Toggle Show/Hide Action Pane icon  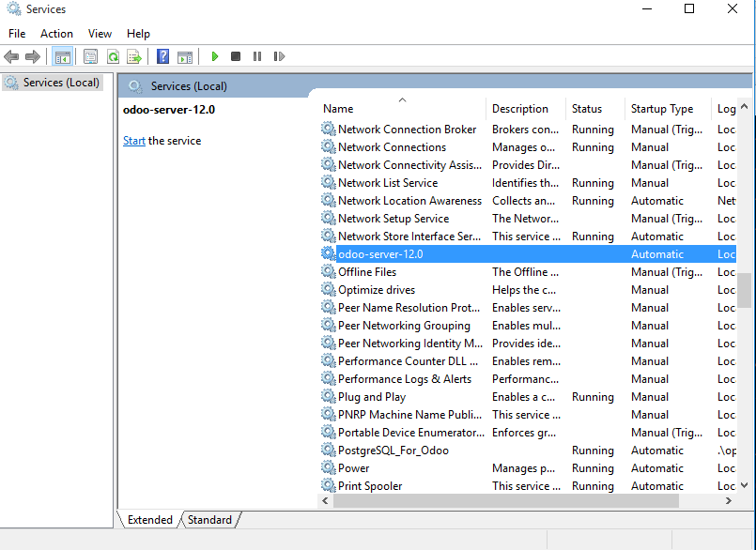pyautogui.click(x=185, y=57)
